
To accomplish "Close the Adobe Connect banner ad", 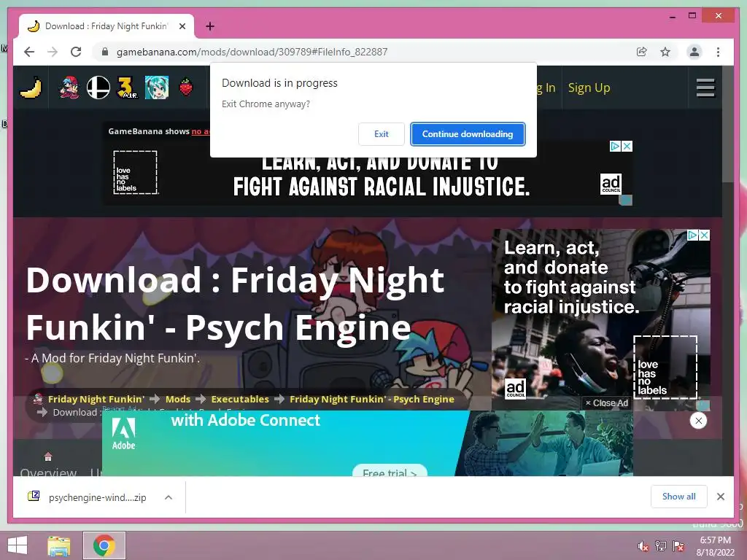I will (x=698, y=421).
